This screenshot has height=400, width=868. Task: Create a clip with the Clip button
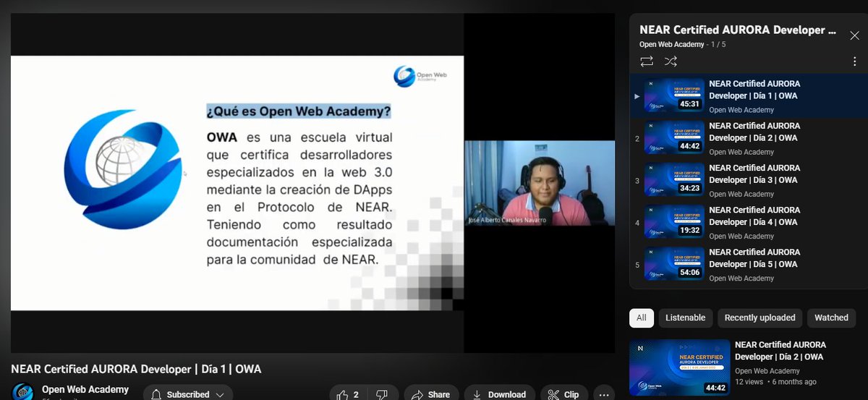[563, 394]
